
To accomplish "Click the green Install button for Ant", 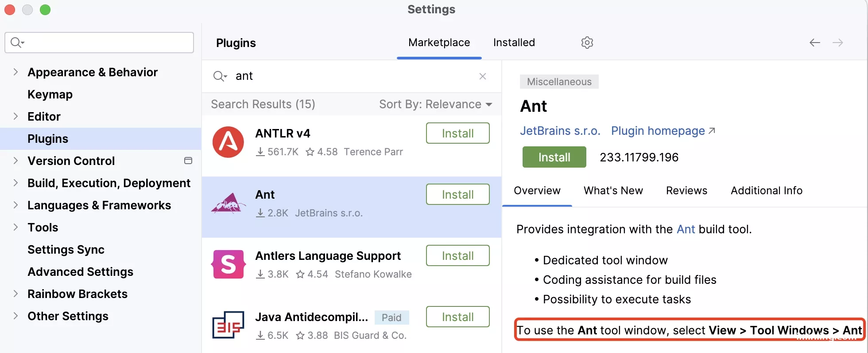I will tap(554, 157).
